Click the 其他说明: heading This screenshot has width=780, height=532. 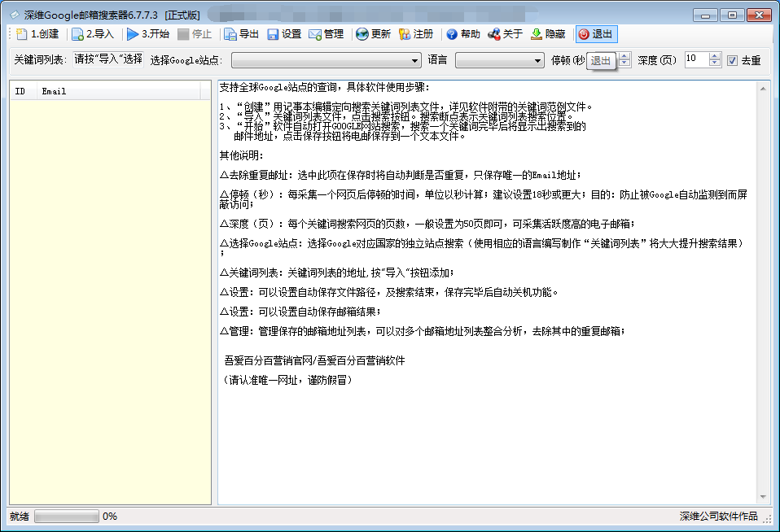241,155
